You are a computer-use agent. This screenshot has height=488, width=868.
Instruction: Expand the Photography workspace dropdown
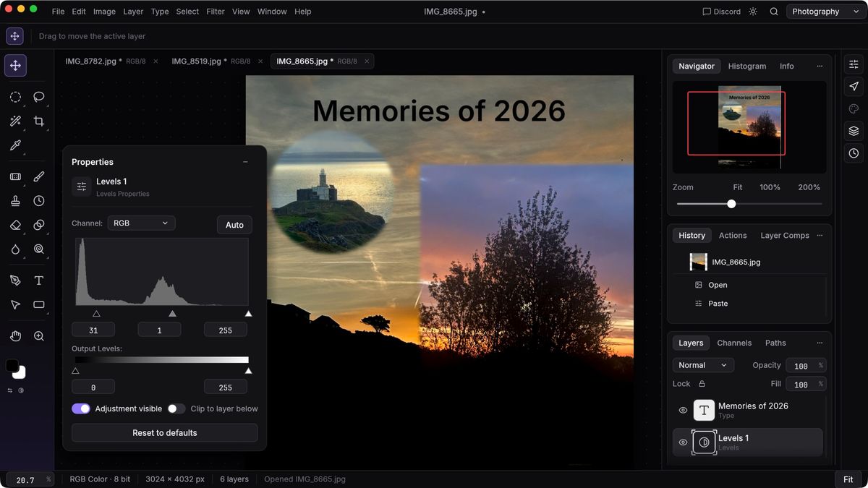[823, 12]
